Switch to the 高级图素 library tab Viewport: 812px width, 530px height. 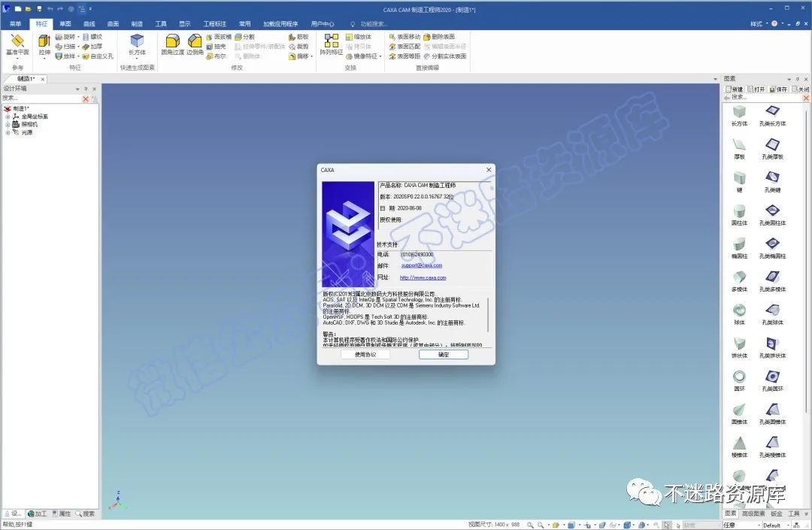pyautogui.click(x=753, y=513)
